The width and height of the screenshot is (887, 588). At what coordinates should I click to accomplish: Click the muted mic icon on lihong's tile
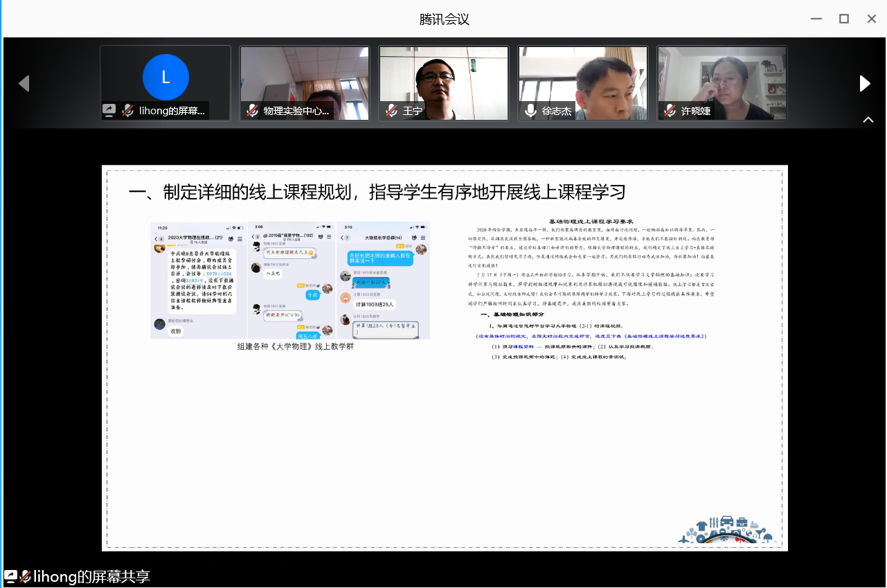[x=127, y=110]
